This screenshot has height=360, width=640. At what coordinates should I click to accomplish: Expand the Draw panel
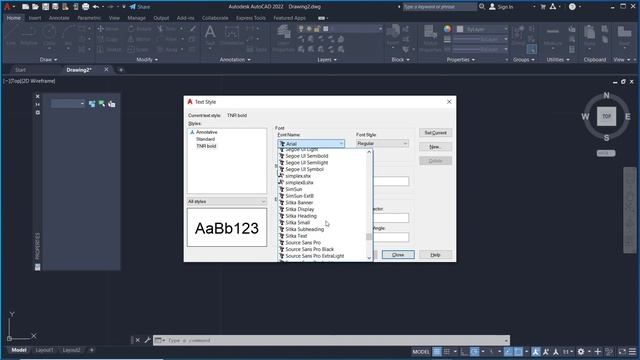tap(49, 60)
